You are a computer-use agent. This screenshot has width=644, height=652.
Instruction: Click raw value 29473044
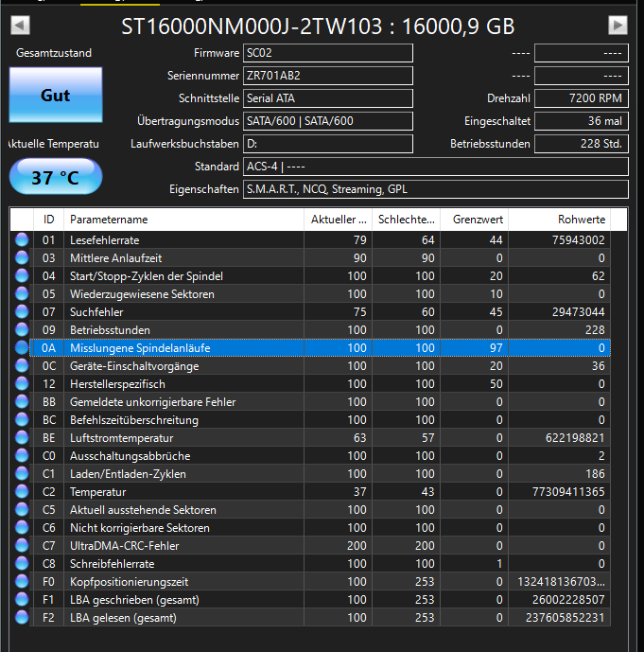[x=578, y=312]
